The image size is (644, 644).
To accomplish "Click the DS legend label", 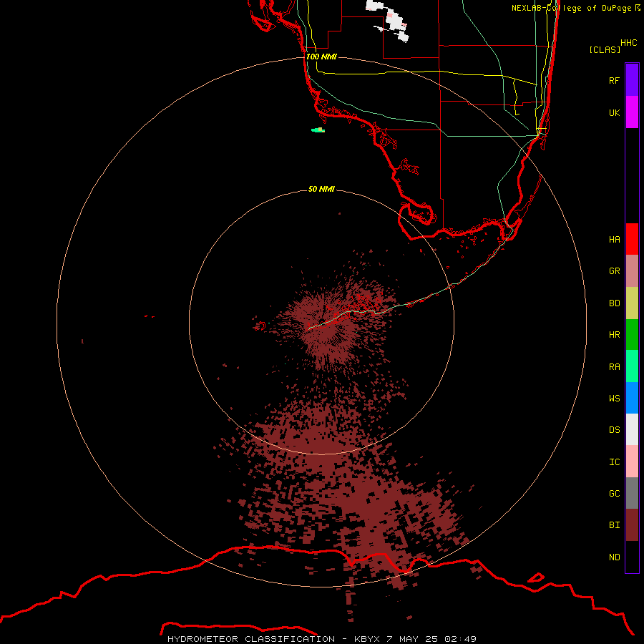I will click(x=614, y=430).
